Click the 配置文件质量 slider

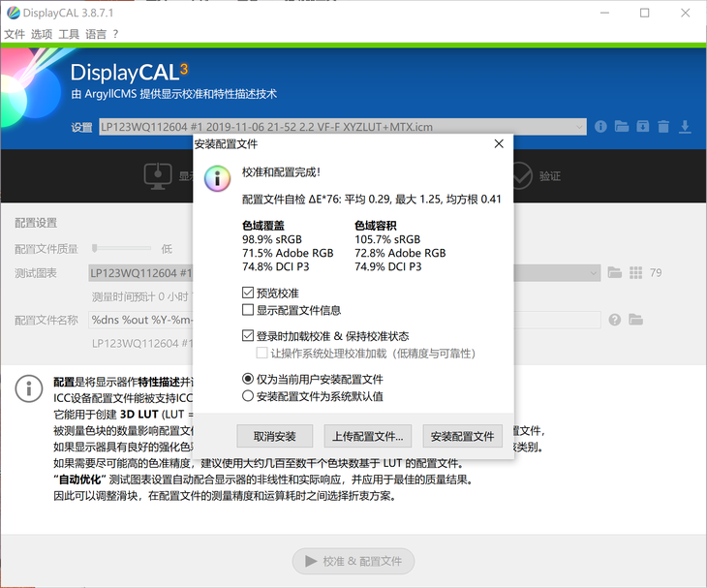(121, 249)
